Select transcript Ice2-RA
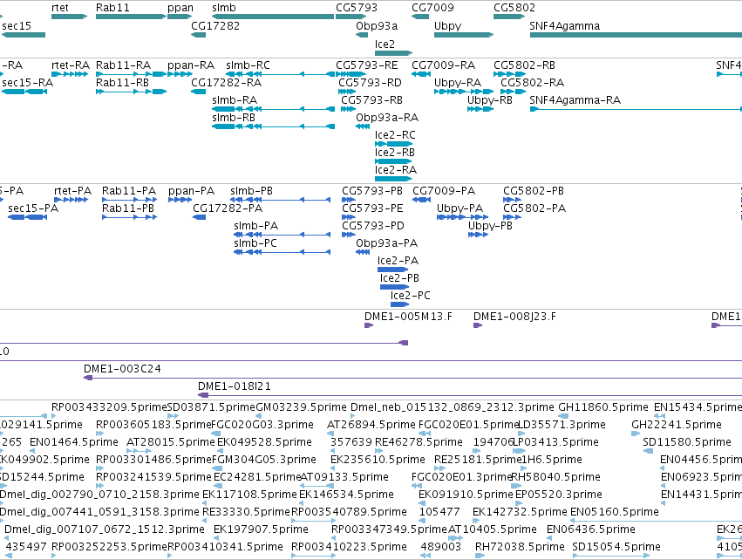742x560 pixels. tap(394, 179)
